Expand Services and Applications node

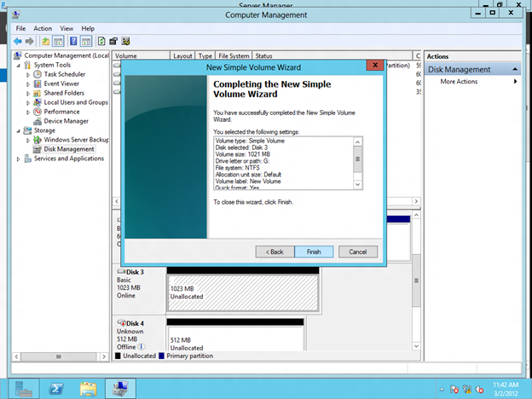click(x=18, y=159)
